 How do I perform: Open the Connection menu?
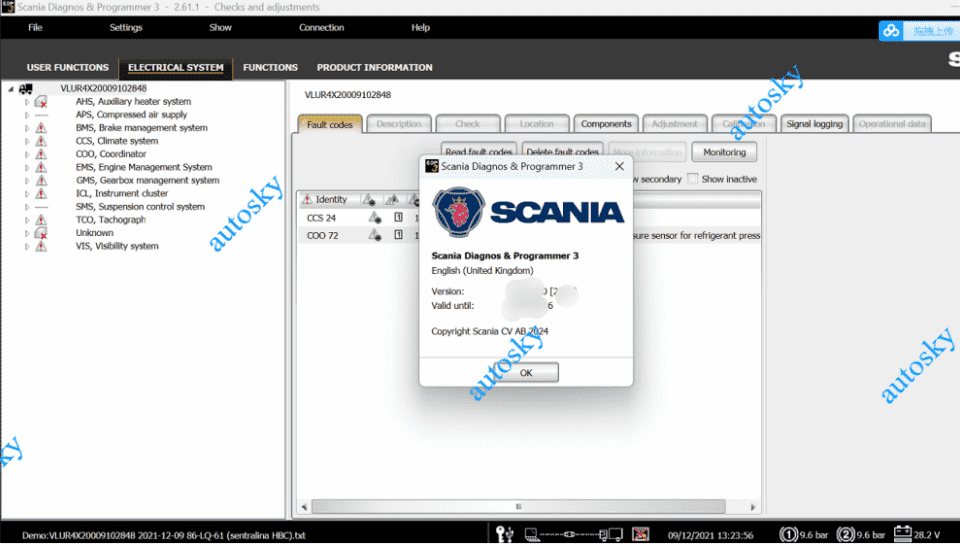(321, 28)
